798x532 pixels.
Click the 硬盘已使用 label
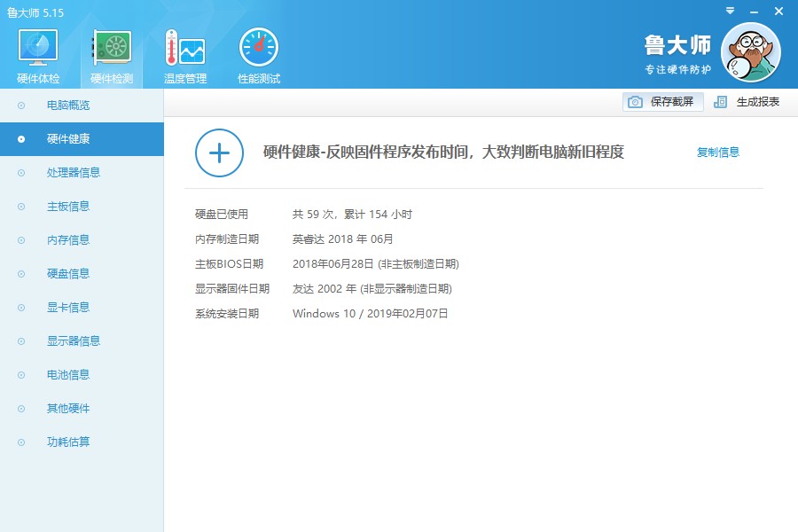222,215
